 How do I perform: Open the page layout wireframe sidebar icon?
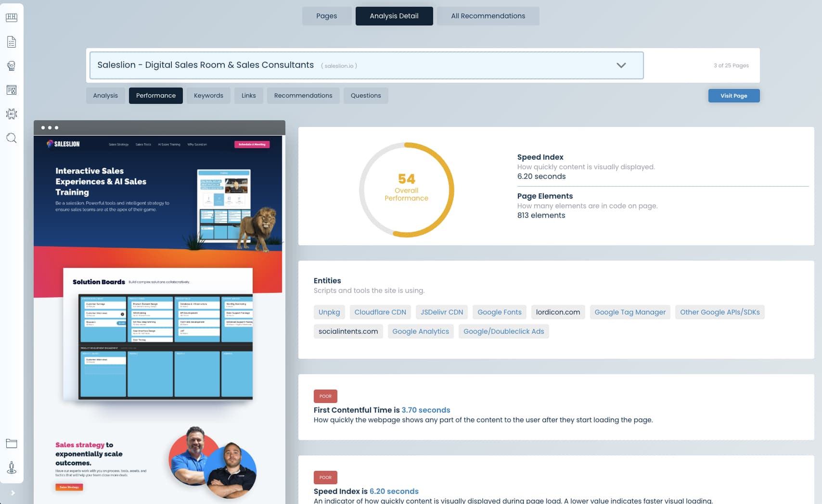tap(12, 90)
